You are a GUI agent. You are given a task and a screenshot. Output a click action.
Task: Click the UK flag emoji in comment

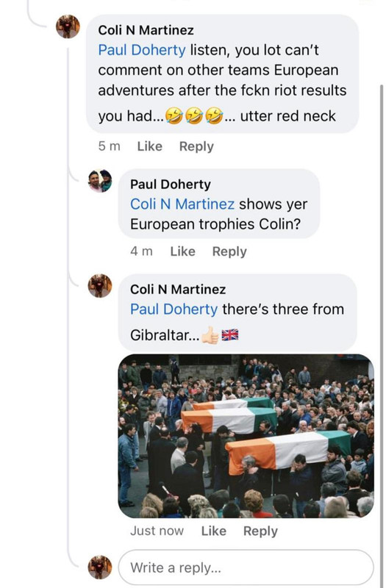pyautogui.click(x=230, y=334)
